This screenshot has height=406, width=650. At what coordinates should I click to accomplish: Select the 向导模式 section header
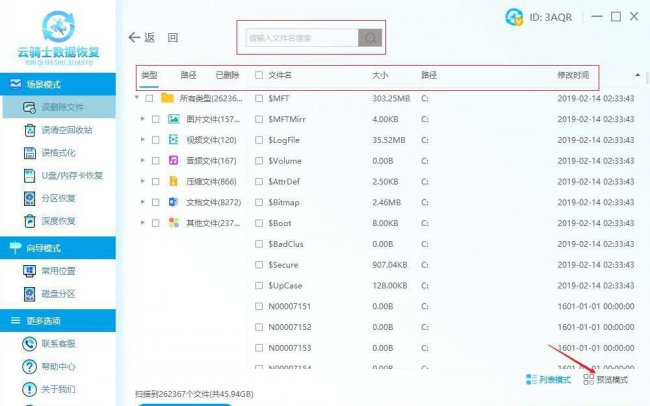(58, 248)
